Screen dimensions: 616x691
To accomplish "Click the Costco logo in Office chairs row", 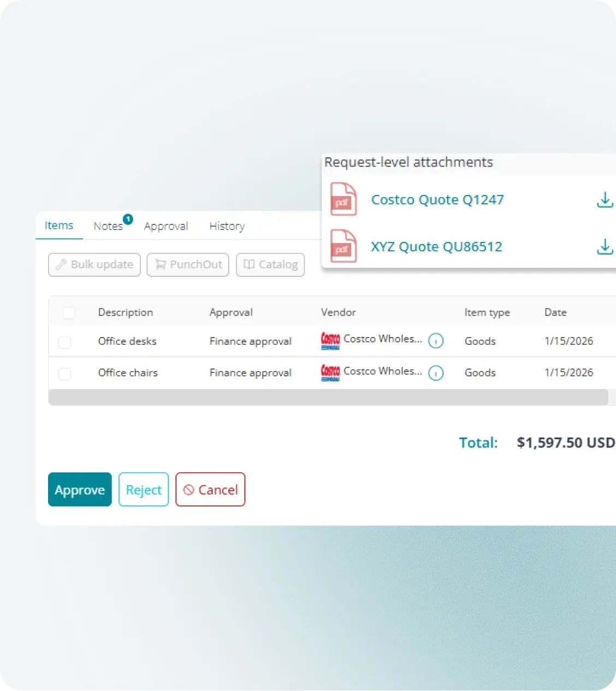I will (x=330, y=373).
